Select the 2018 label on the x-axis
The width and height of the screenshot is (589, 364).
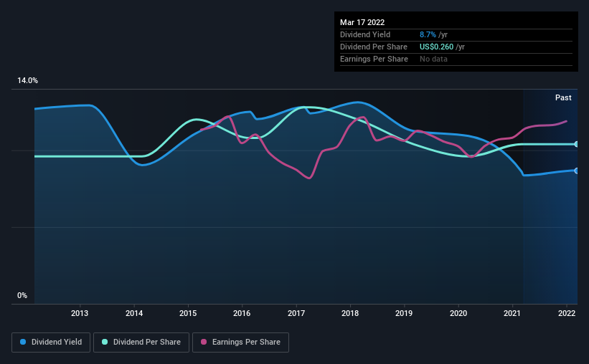point(350,313)
